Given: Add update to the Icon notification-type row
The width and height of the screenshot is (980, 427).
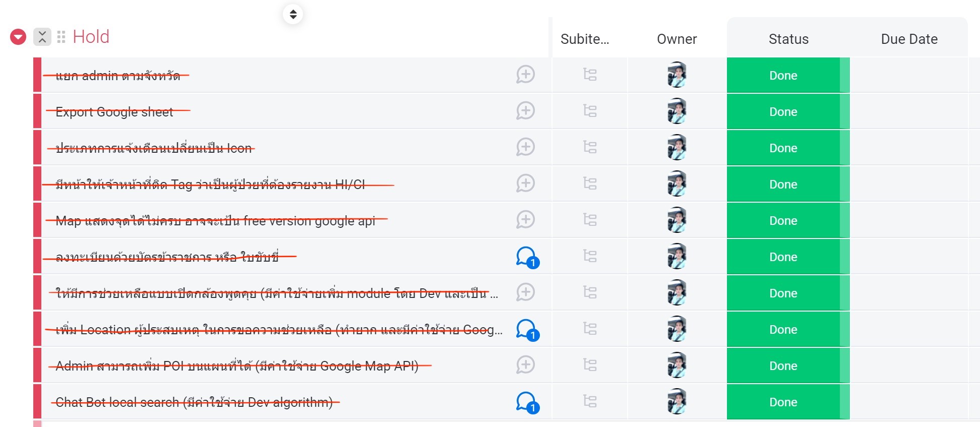Looking at the screenshot, I should (x=525, y=147).
